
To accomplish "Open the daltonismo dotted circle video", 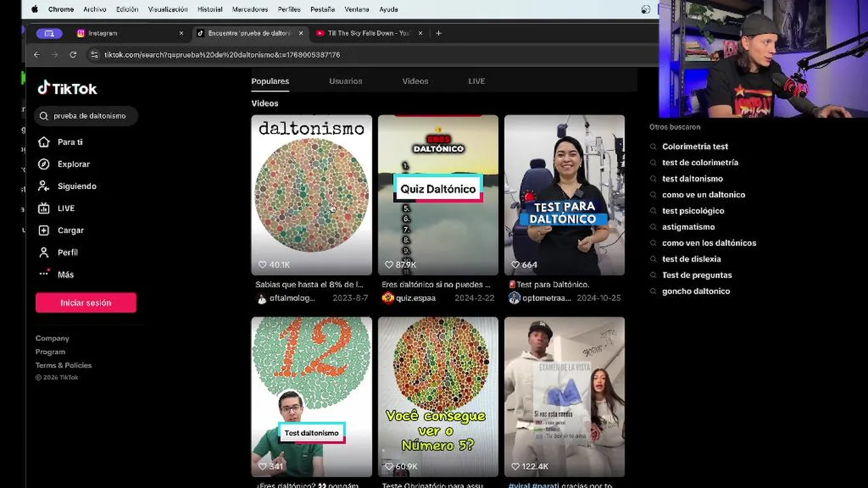I will click(311, 195).
